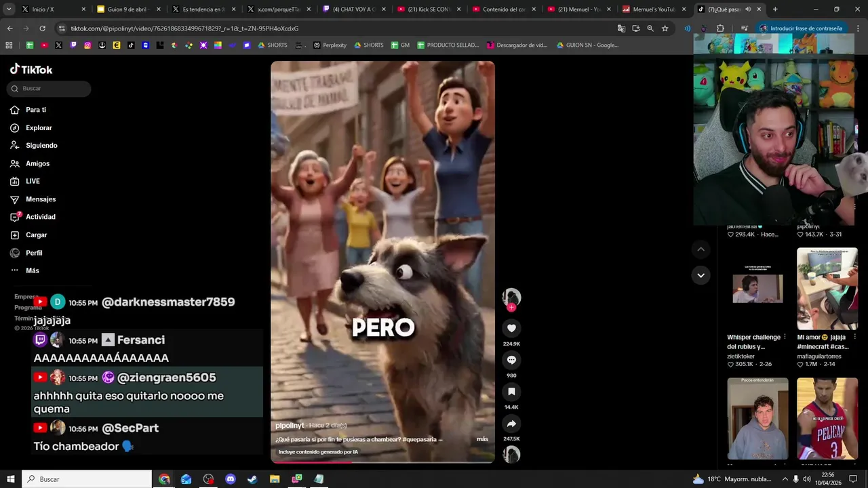Open the Mi amor jajaja minecraft video
868x488 pixels.
827,289
